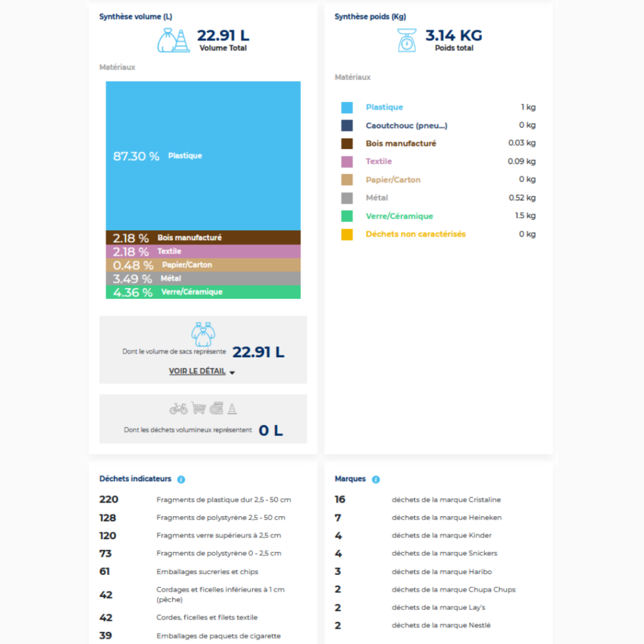Click the Papier/Carton 0.48 % chart bar
Viewport: 644px width, 644px height.
click(203, 265)
